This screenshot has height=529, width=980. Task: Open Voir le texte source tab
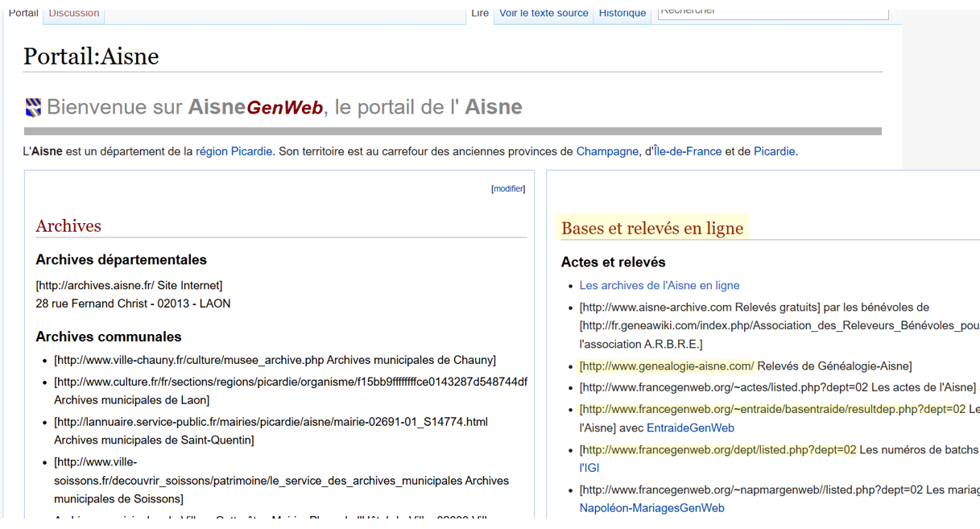click(x=544, y=13)
